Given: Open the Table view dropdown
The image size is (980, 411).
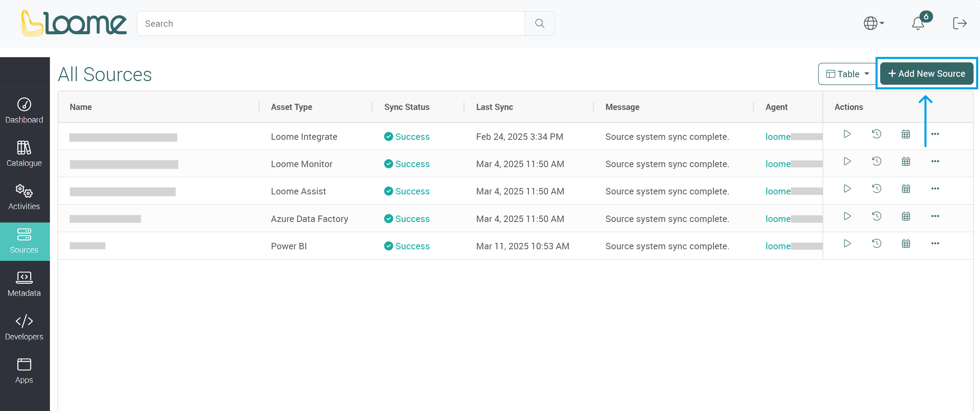Looking at the screenshot, I should pyautogui.click(x=847, y=74).
